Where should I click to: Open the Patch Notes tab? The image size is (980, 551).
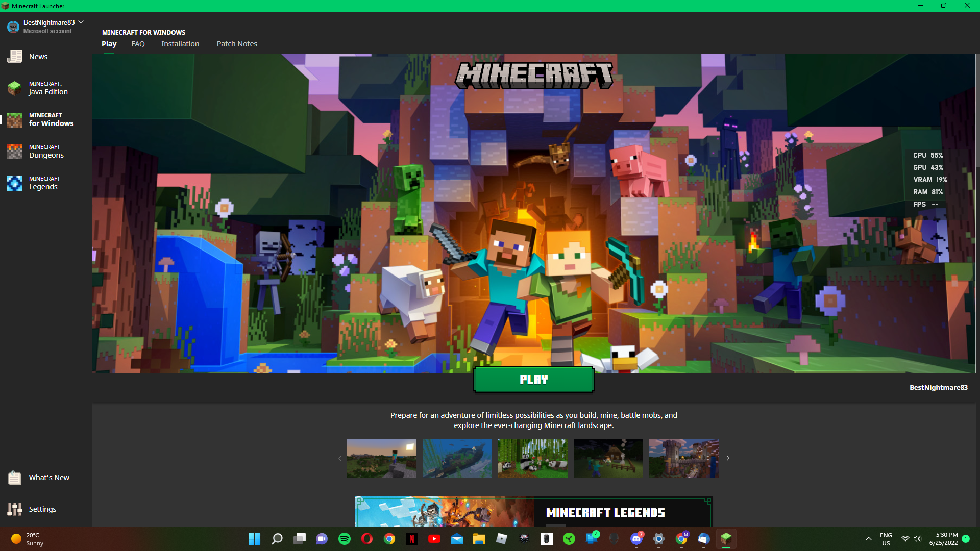coord(237,44)
